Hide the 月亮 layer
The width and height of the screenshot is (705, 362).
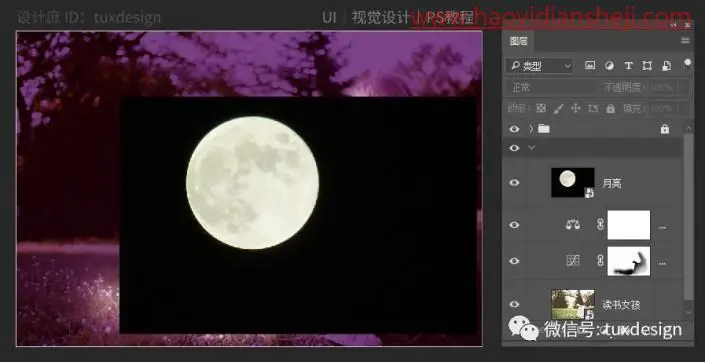click(514, 183)
